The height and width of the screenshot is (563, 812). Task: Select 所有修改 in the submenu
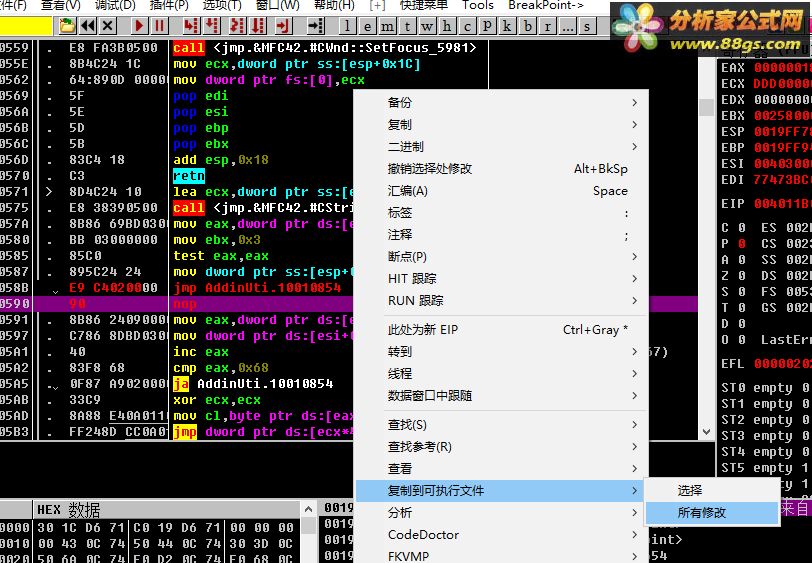click(712, 513)
